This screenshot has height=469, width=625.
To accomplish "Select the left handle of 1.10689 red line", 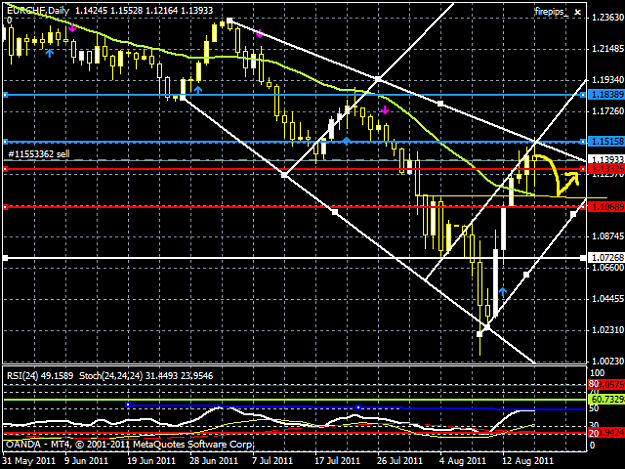I will click(x=5, y=207).
